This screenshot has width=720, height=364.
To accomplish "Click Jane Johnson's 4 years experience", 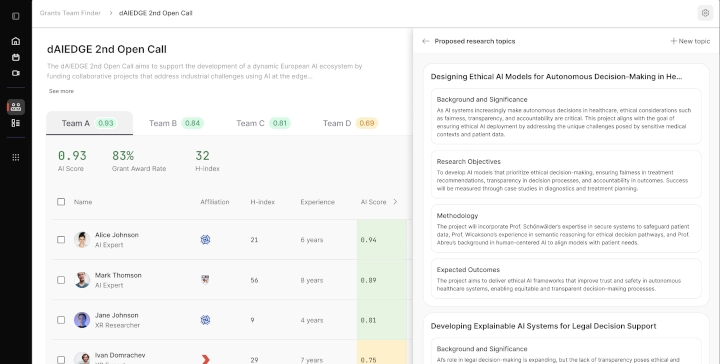I will [312, 320].
